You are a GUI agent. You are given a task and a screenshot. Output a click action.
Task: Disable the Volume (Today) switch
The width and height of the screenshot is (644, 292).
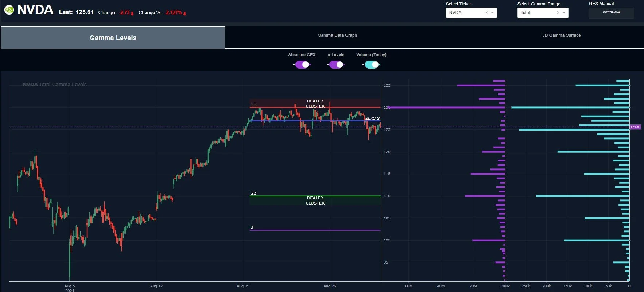click(x=371, y=65)
